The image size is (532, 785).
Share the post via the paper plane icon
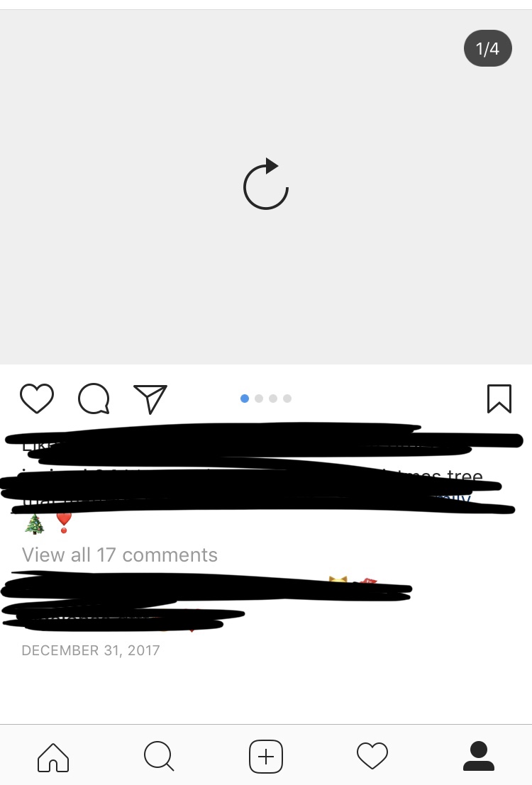(x=150, y=399)
